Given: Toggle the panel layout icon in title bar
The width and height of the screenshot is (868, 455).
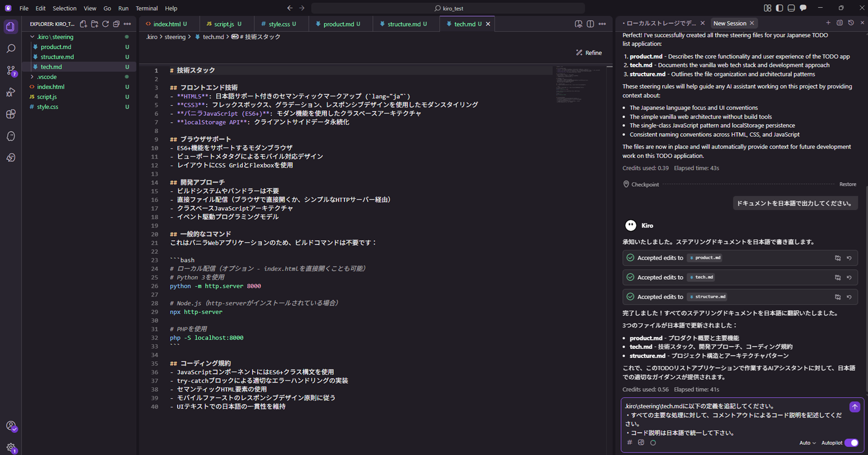Looking at the screenshot, I should (x=791, y=8).
